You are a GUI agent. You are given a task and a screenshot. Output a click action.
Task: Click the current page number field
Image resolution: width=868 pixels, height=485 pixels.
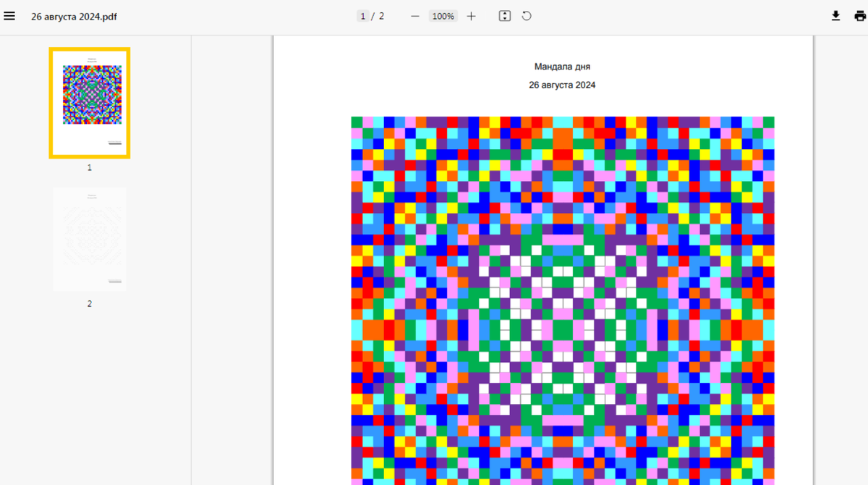[362, 16]
